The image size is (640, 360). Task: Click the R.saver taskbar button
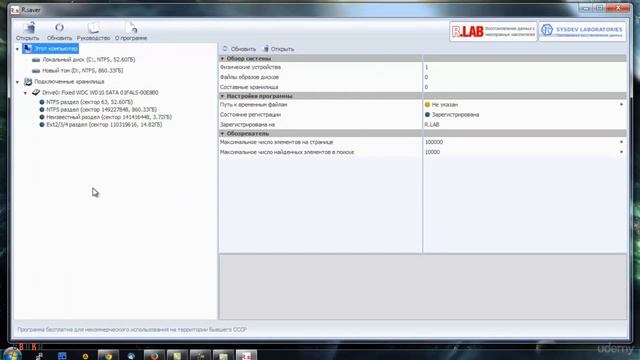pyautogui.click(x=246, y=355)
